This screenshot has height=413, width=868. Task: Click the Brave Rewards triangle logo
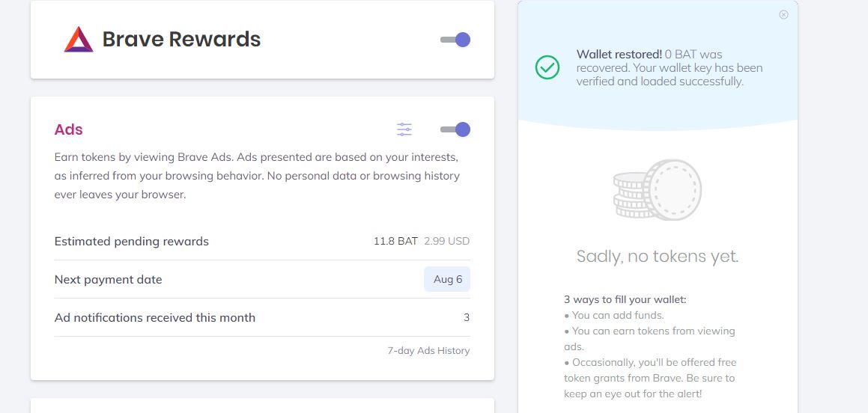point(79,40)
